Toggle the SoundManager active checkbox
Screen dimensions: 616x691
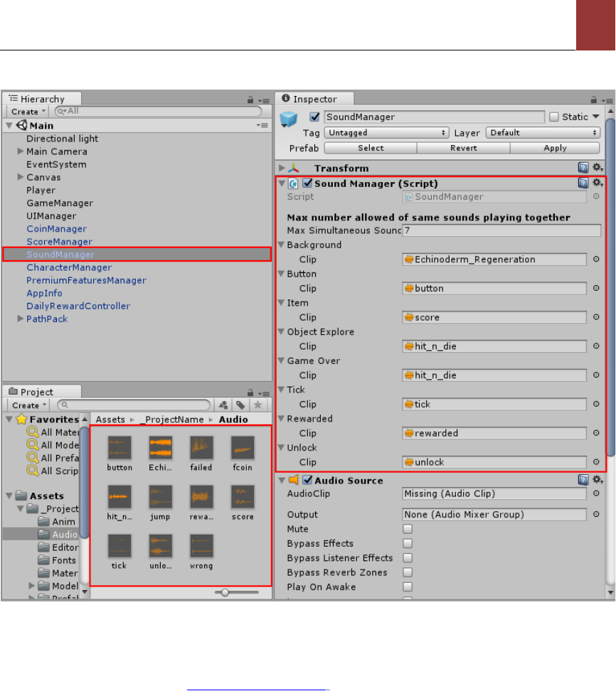coord(314,117)
